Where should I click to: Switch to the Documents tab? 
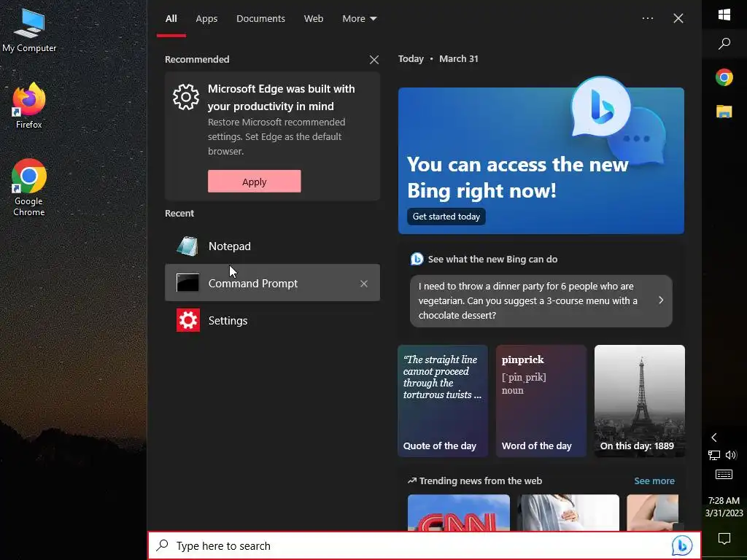click(260, 18)
